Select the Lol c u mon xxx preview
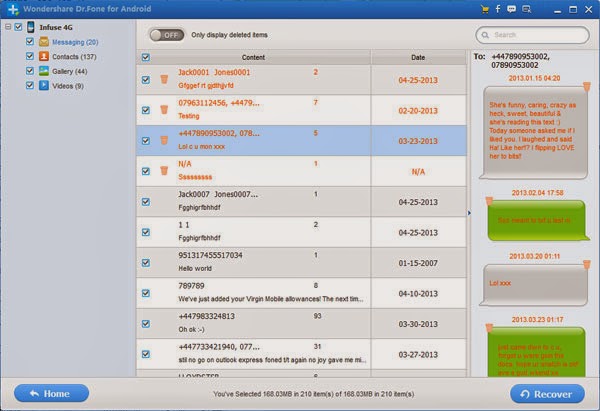600x411 pixels. pos(202,147)
